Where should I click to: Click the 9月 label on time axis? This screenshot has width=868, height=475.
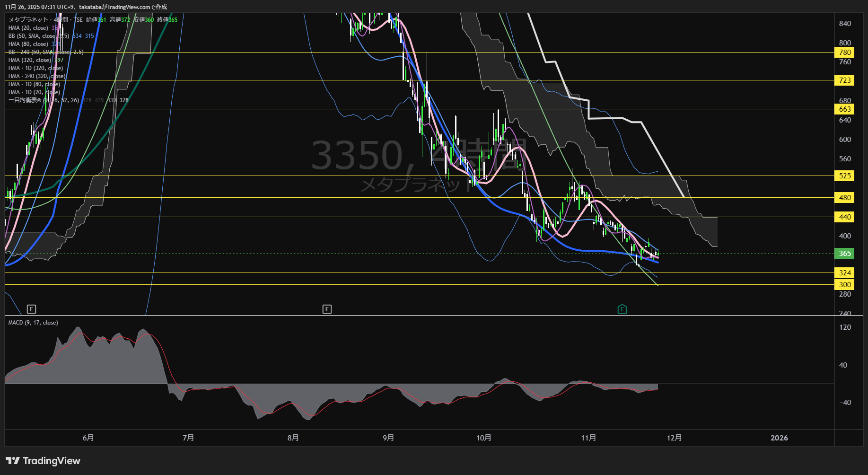[x=388, y=438]
